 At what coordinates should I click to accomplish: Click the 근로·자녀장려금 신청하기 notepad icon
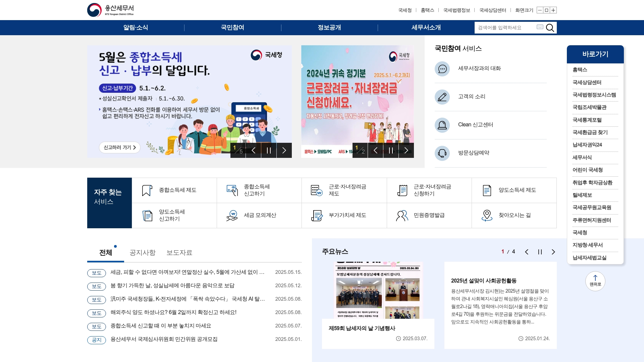402,190
